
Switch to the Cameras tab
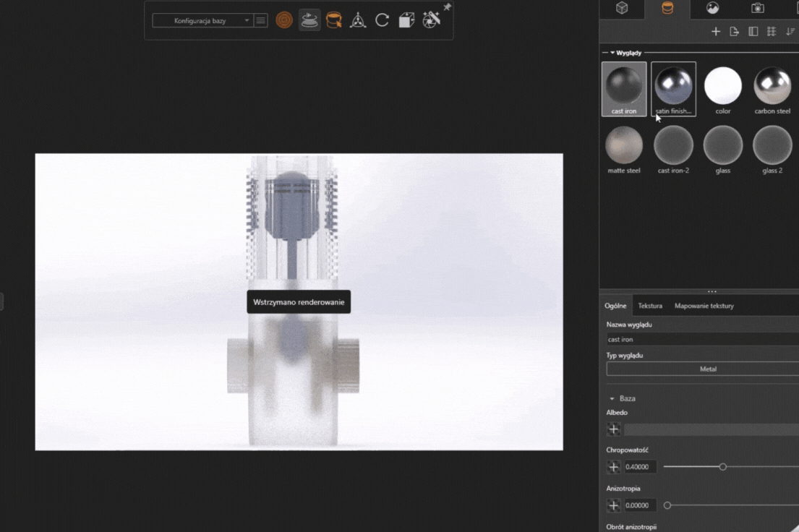[758, 8]
